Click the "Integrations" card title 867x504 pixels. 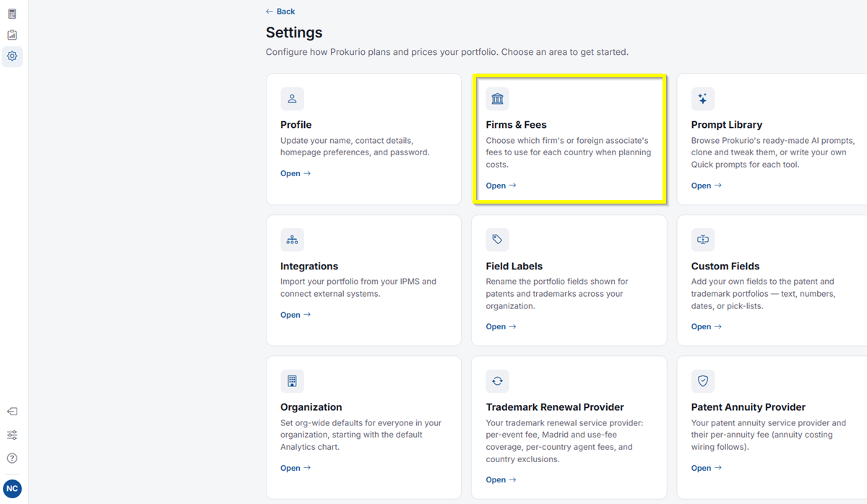point(309,266)
